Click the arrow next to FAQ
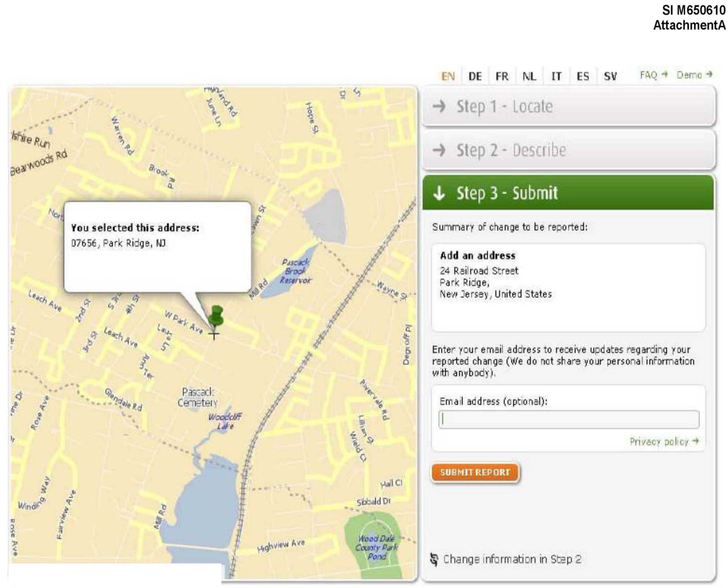This screenshot has height=588, width=728. point(664,74)
